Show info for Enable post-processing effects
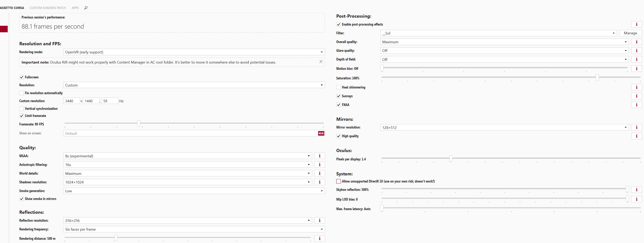The image size is (644, 243). click(636, 24)
